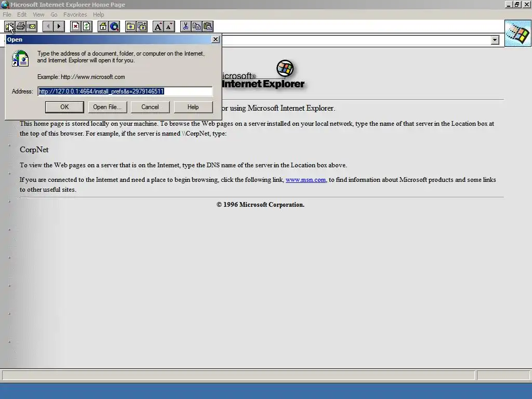Increase font size with large A icon
The width and height of the screenshot is (532, 399).
[x=158, y=26]
